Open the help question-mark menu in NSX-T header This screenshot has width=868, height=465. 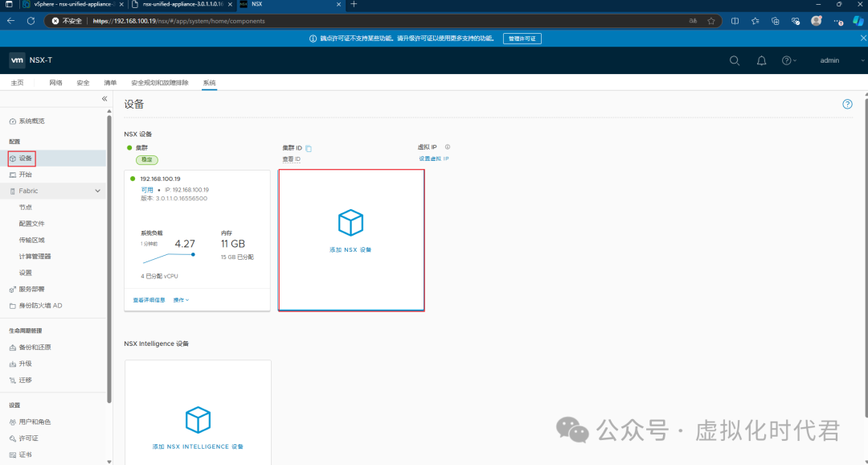(x=789, y=60)
